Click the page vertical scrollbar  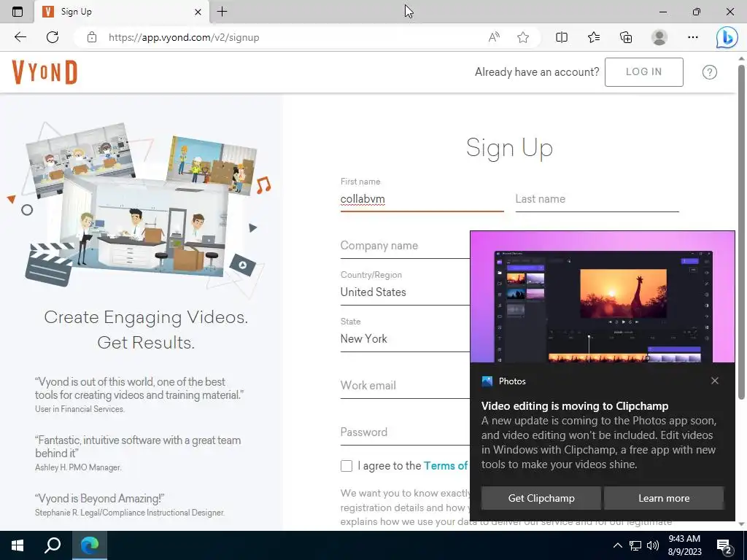pos(741,233)
